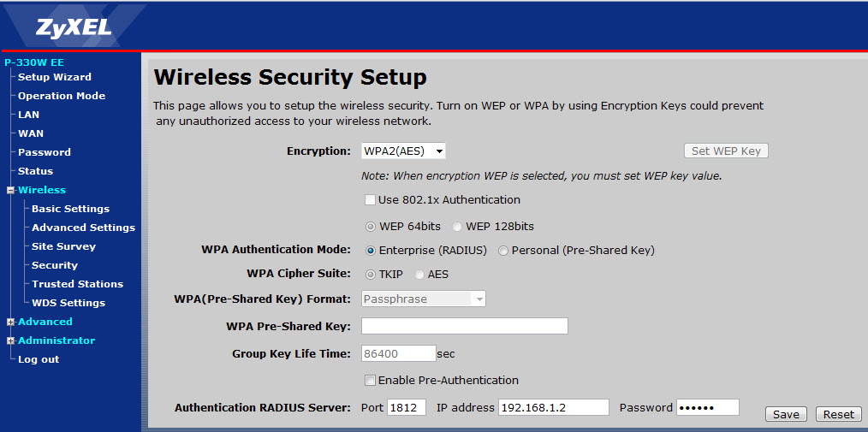The width and height of the screenshot is (868, 432).
Task: Open WDS Settings in sidebar
Action: pos(68,303)
